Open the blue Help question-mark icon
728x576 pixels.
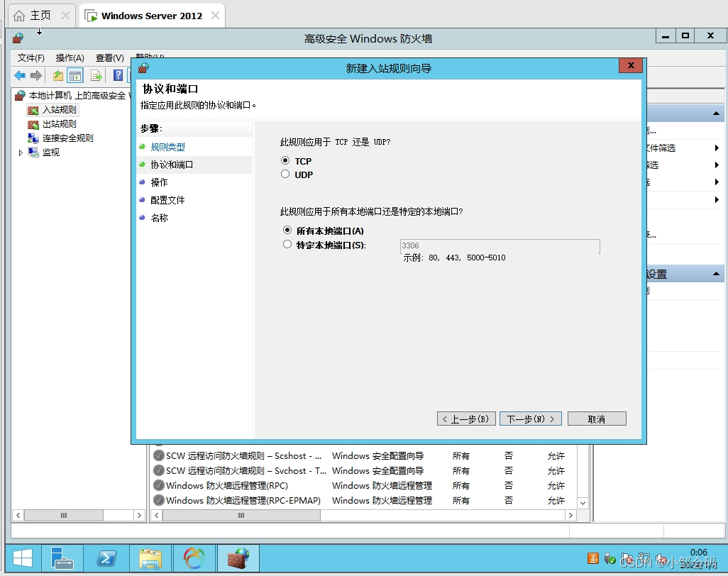coord(118,75)
